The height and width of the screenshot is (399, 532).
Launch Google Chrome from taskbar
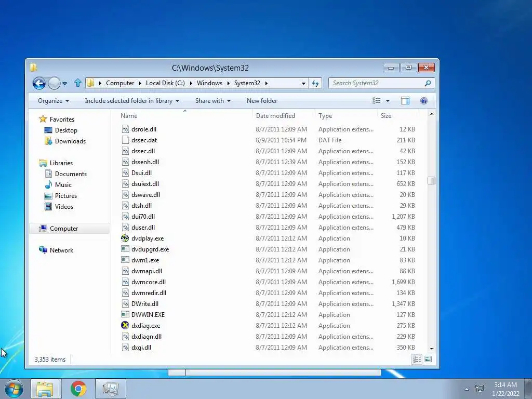coord(78,389)
